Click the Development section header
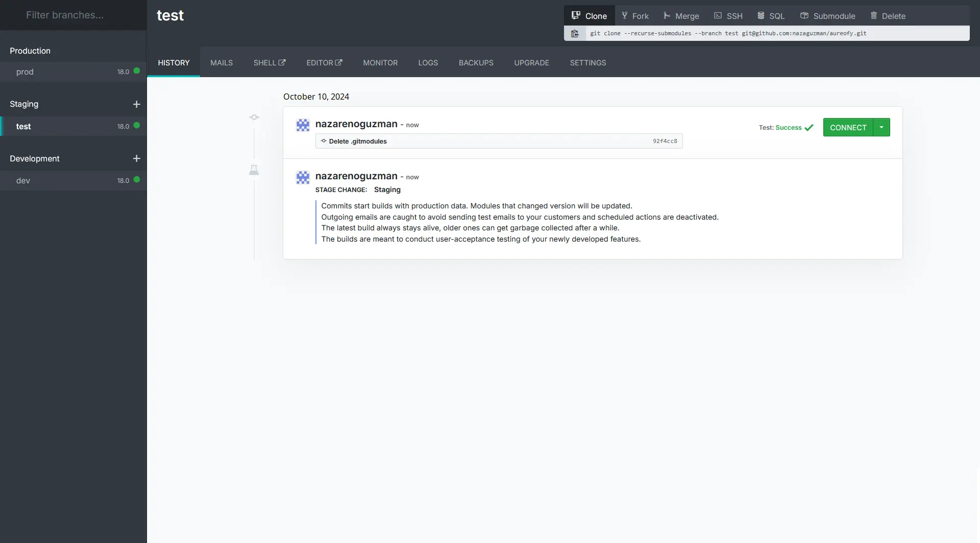The height and width of the screenshot is (543, 980). tap(35, 158)
